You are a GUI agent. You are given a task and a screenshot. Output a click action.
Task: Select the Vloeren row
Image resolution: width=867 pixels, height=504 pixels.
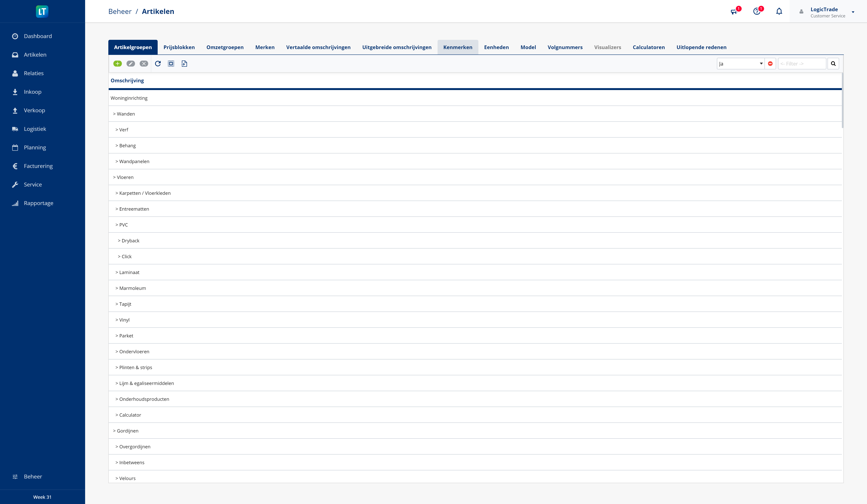475,177
